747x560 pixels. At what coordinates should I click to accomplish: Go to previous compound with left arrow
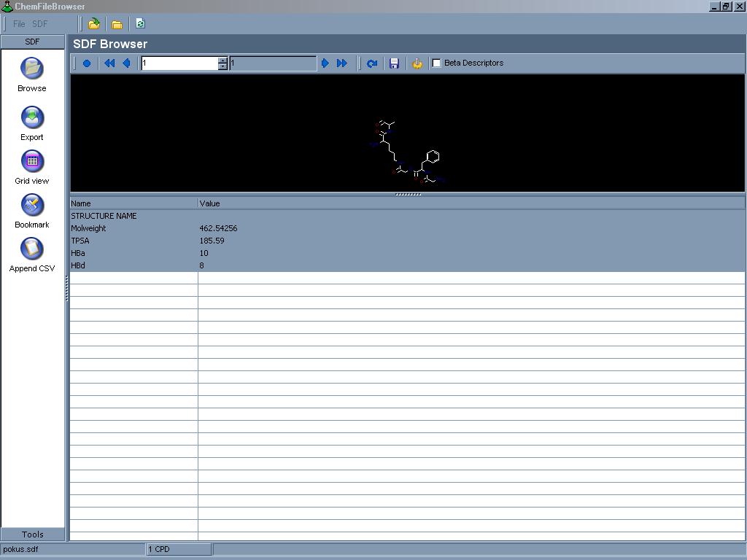click(127, 63)
